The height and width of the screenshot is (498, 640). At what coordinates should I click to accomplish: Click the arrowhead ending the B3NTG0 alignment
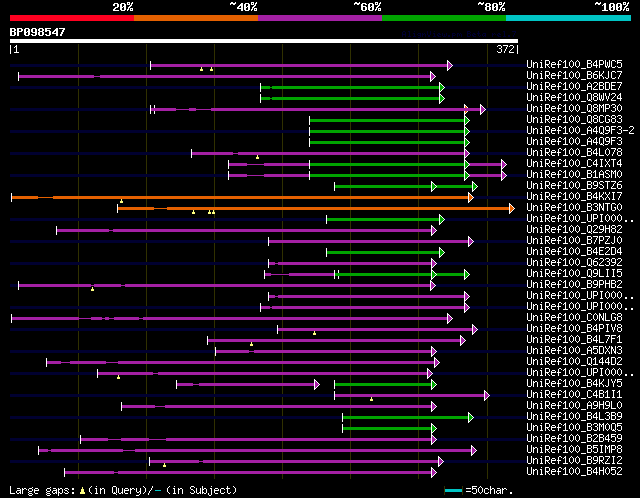pos(512,209)
